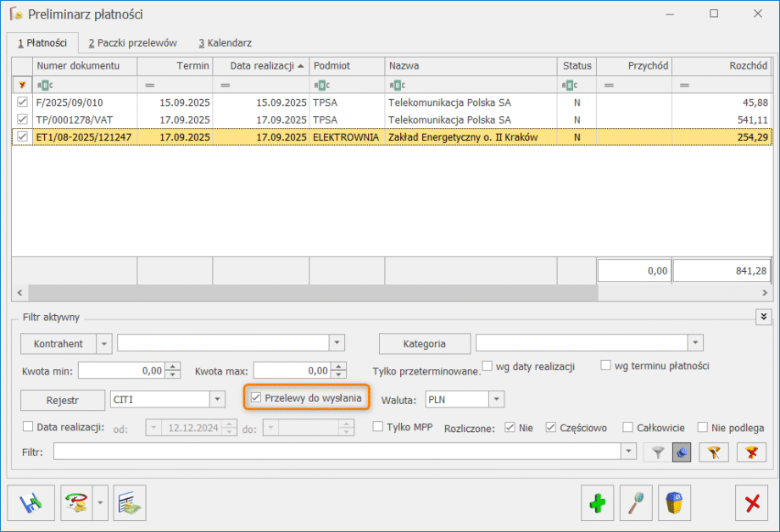Click the Rejestr button
The width and height of the screenshot is (780, 532).
click(x=63, y=399)
